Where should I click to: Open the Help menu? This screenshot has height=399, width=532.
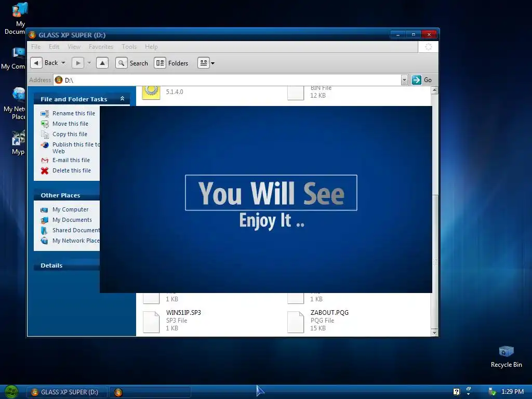click(x=151, y=47)
